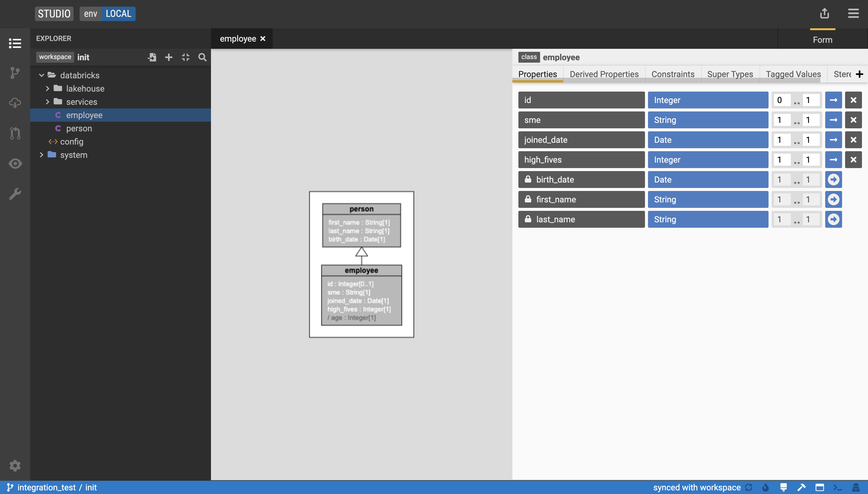Collapse all explorer tree nodes

(x=185, y=57)
